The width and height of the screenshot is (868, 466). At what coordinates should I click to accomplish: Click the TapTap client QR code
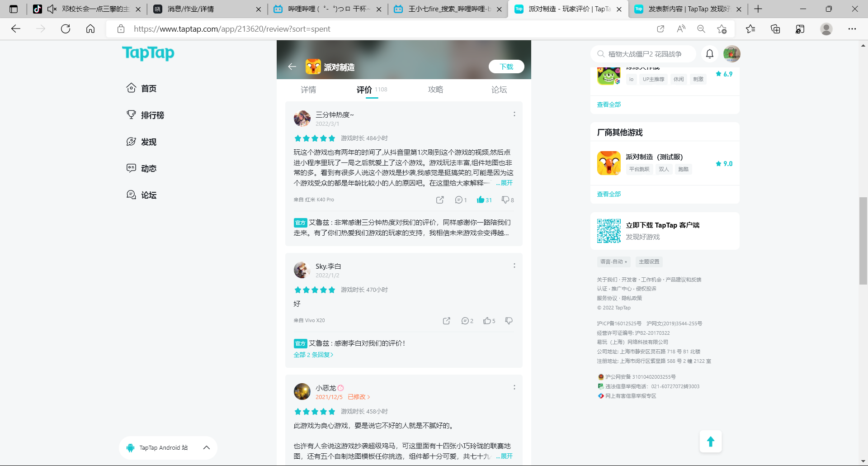coord(609,231)
